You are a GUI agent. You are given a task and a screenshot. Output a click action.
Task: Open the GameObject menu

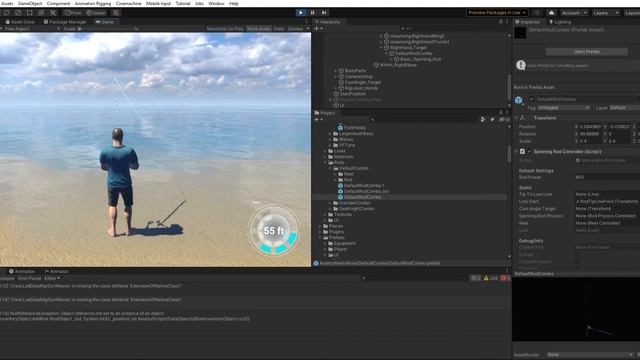coord(30,3)
